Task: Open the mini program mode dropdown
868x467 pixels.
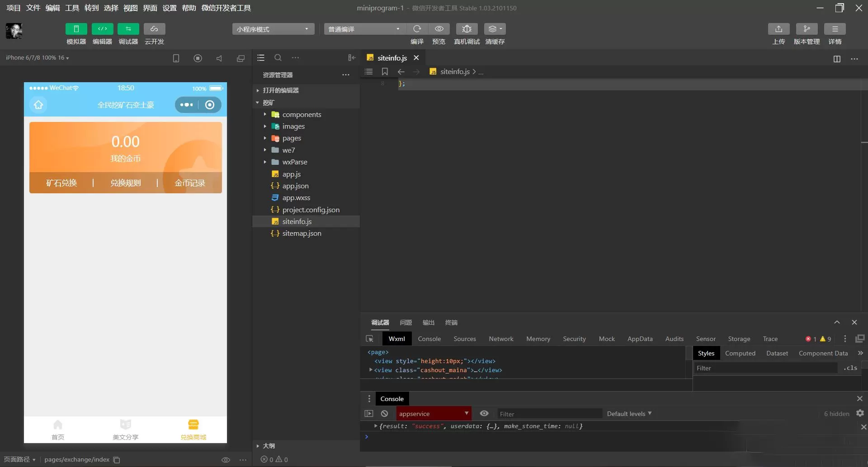Action: tap(274, 29)
